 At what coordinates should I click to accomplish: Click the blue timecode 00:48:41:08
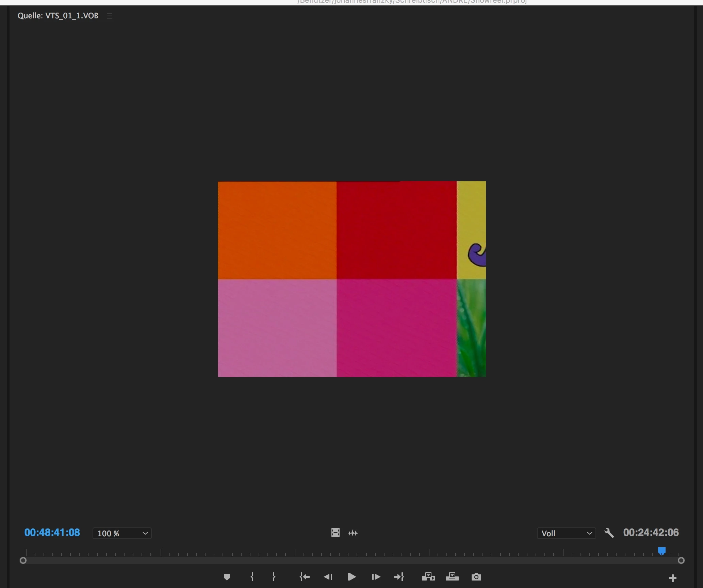tap(52, 533)
